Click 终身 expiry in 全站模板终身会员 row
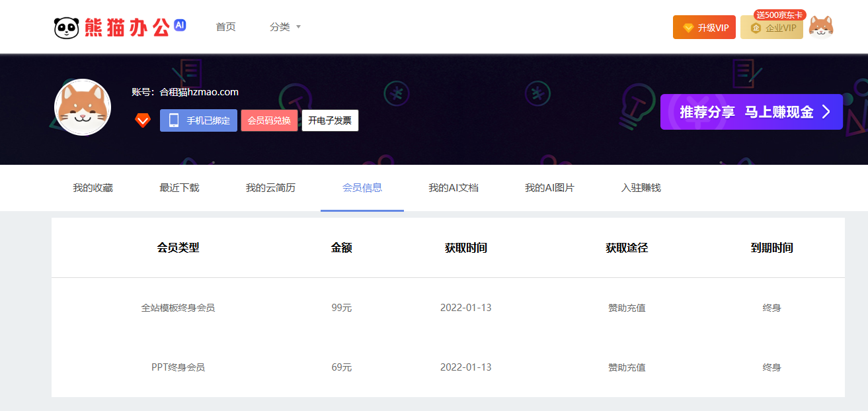 pos(771,308)
